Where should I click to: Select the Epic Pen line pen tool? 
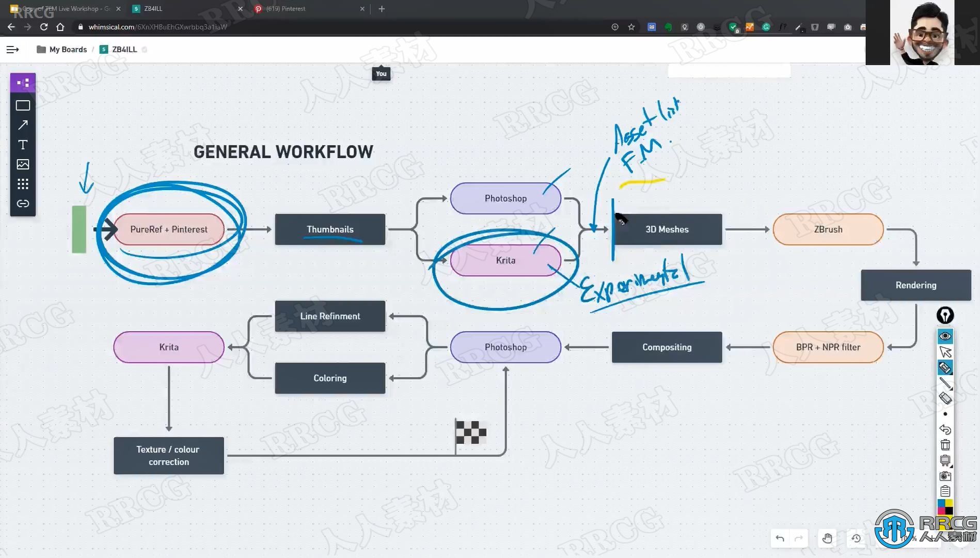[945, 383]
